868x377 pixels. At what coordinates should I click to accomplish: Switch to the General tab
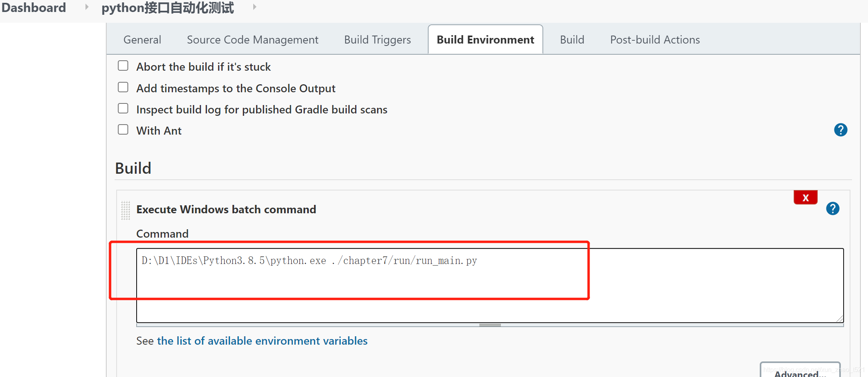tap(142, 40)
